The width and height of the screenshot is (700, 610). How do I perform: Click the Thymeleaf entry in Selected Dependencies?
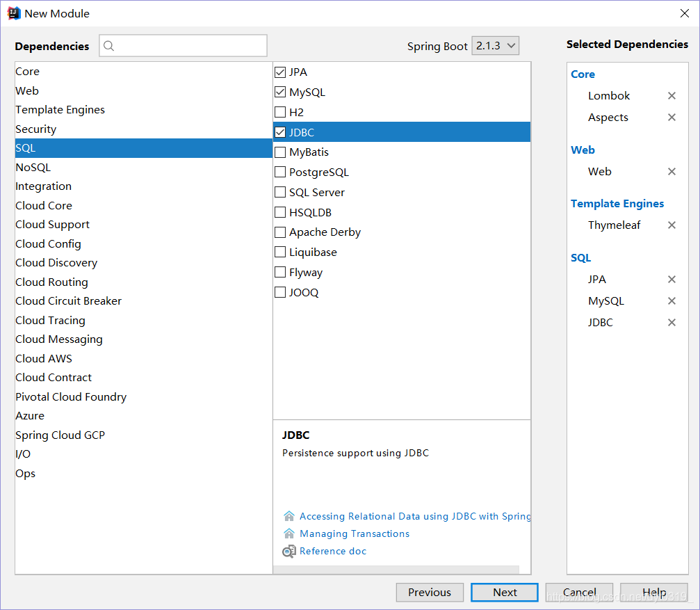point(614,225)
